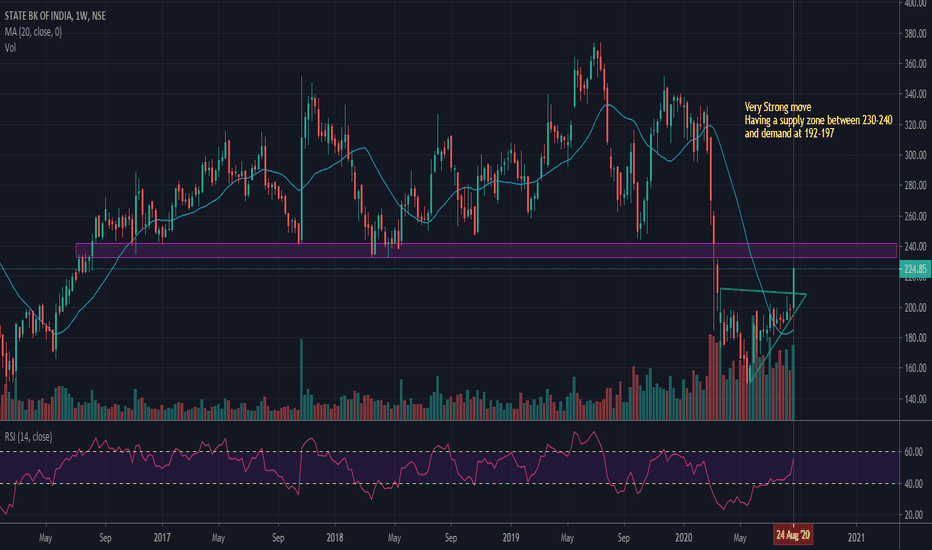Click the 260.00 price axis label
The image size is (932, 550).
[x=915, y=216]
